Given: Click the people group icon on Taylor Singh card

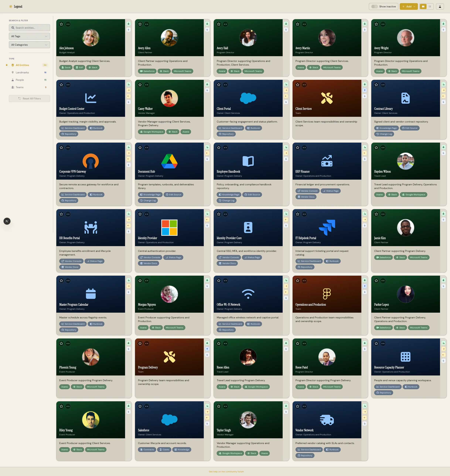Looking at the screenshot, I should [286, 406].
